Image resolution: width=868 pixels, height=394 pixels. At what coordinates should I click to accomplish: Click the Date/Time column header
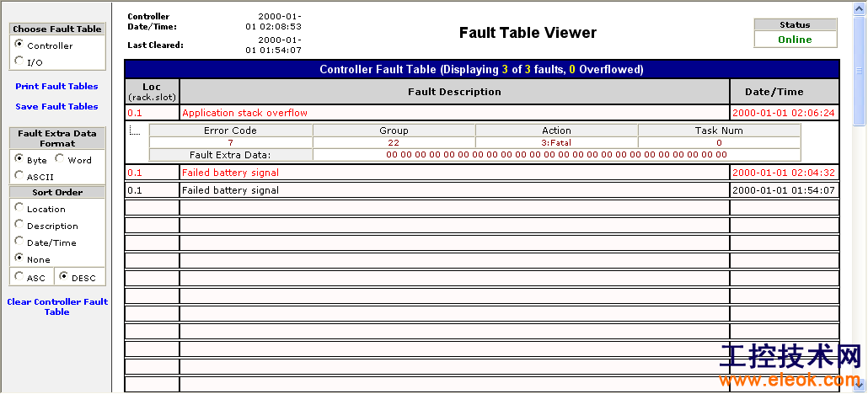785,92
